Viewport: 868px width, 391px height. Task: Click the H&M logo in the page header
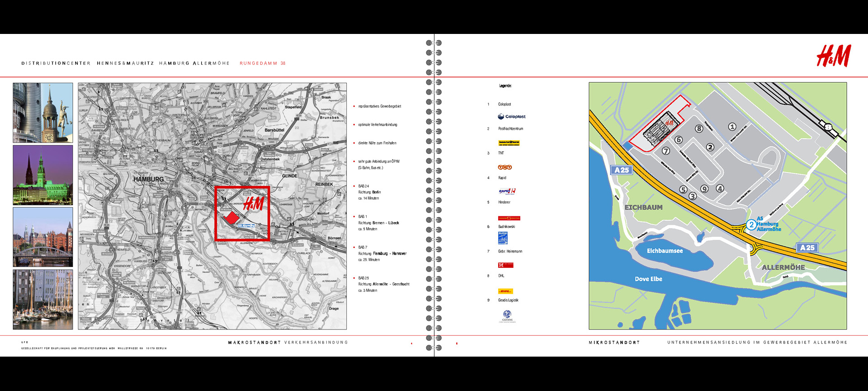point(833,56)
